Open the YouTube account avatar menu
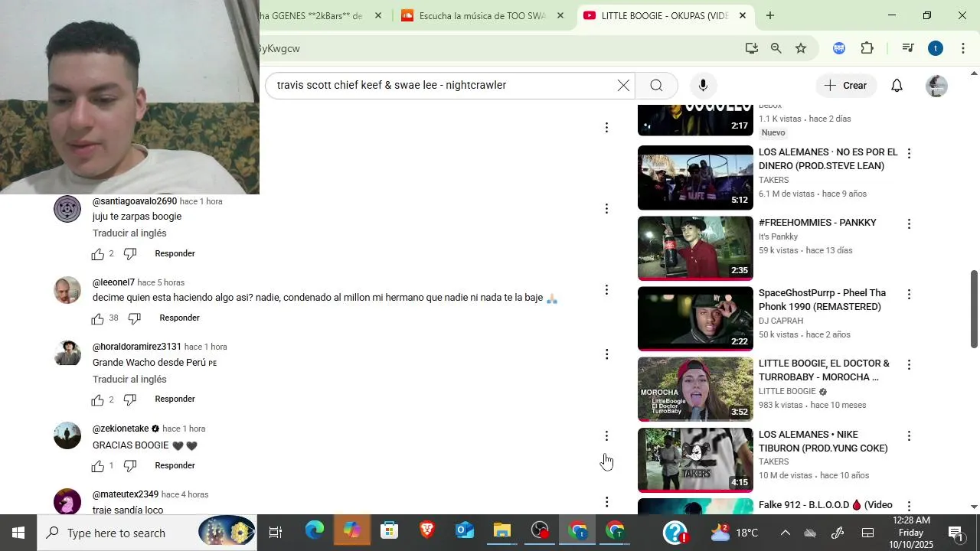Screen dimensions: 980x551 coord(936,86)
